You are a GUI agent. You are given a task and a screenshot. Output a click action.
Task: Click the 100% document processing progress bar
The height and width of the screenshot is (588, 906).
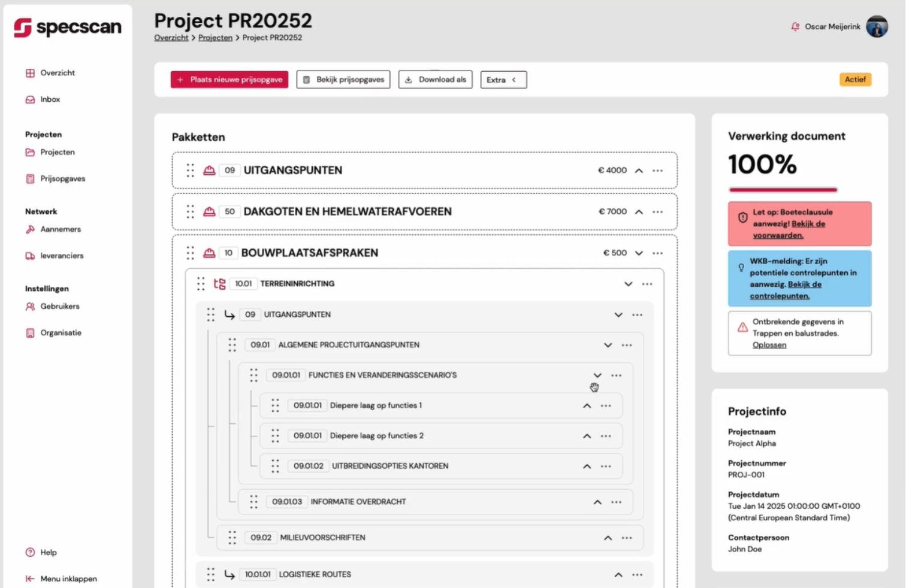pos(783,190)
